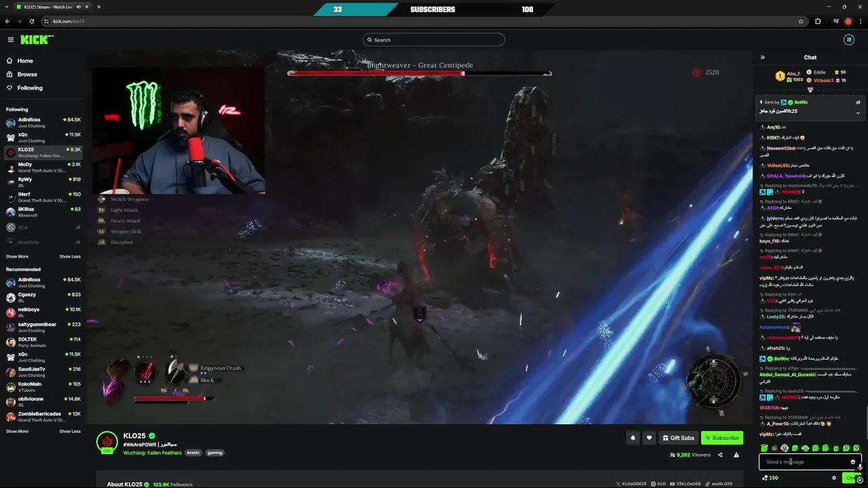Open iNerf channel under Following

pos(43,197)
